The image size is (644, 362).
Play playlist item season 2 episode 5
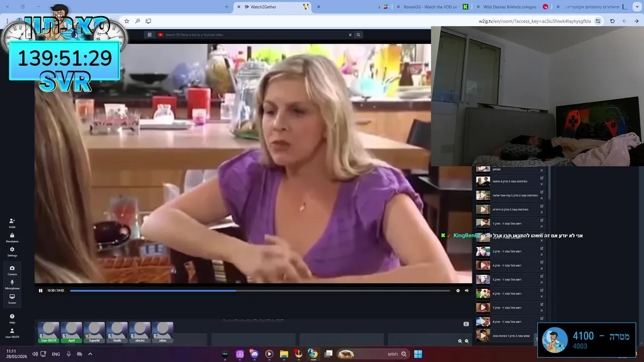coord(483,196)
